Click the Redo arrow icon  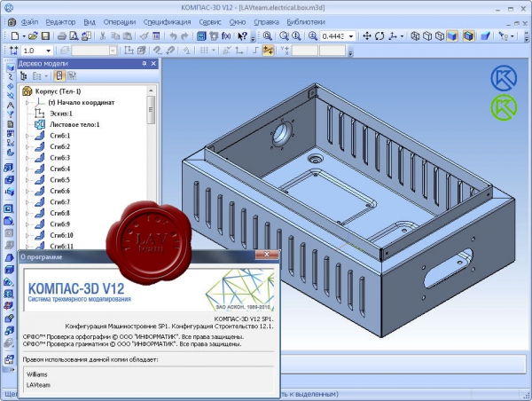pyautogui.click(x=184, y=36)
